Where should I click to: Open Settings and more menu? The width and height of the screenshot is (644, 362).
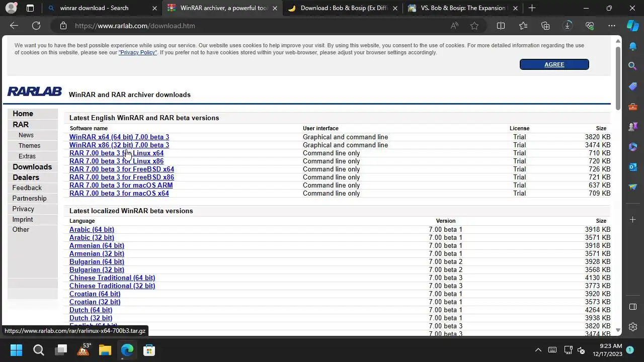(x=612, y=26)
